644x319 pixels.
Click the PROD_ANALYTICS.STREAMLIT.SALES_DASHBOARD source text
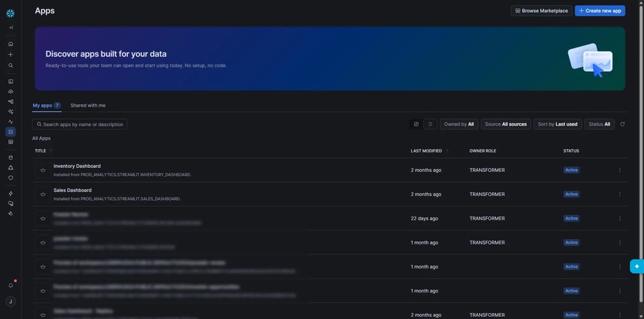(x=130, y=199)
